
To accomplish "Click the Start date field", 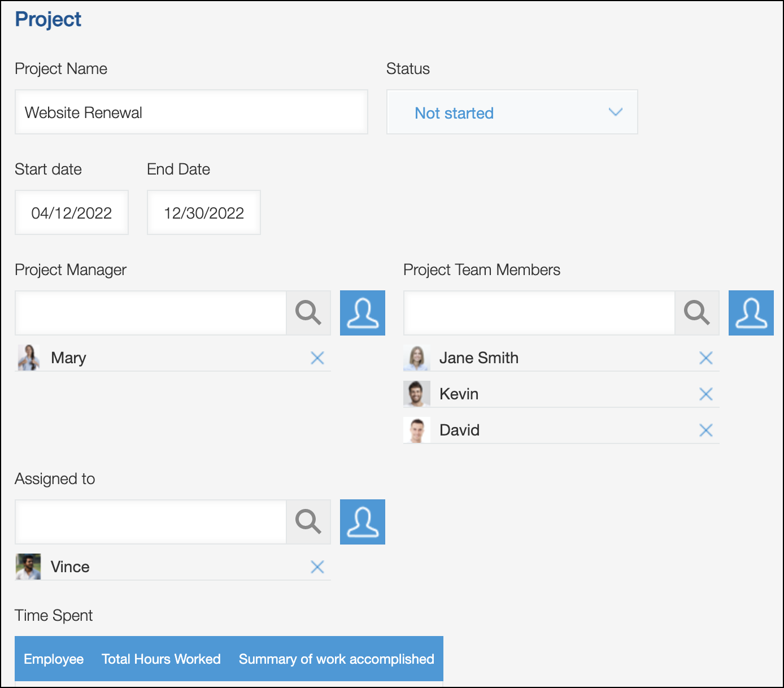I will pyautogui.click(x=72, y=213).
